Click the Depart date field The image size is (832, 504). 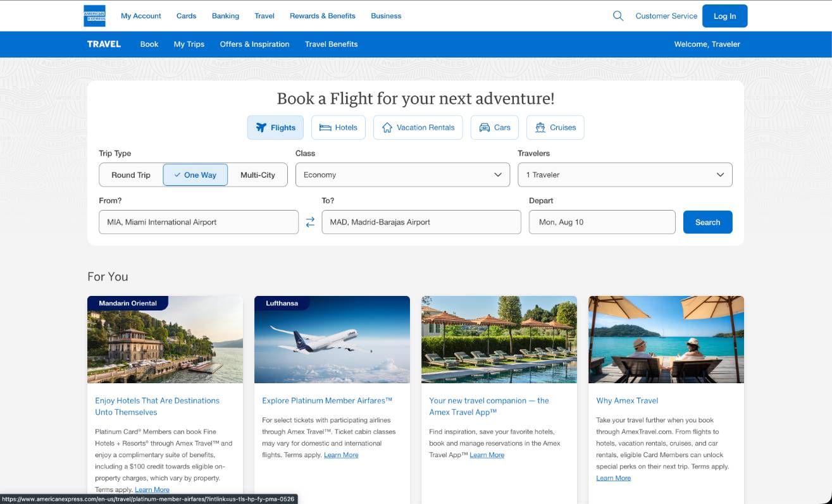[x=602, y=222]
